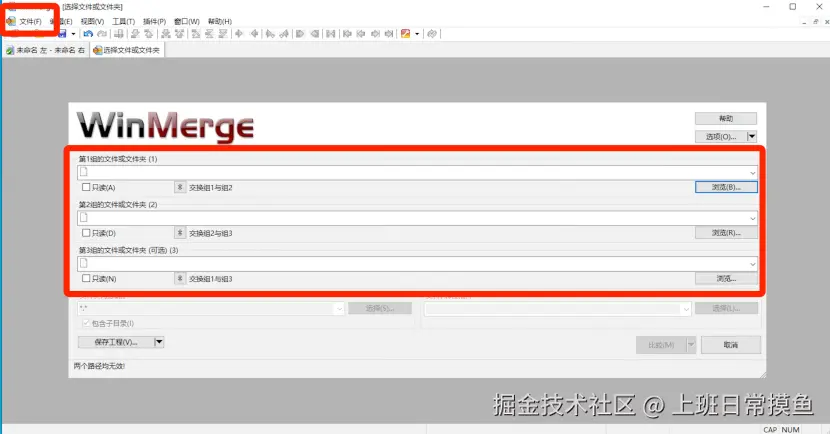Click the Previous Difference toolbar icon
Screen dimensions: 830x434
coord(149,34)
